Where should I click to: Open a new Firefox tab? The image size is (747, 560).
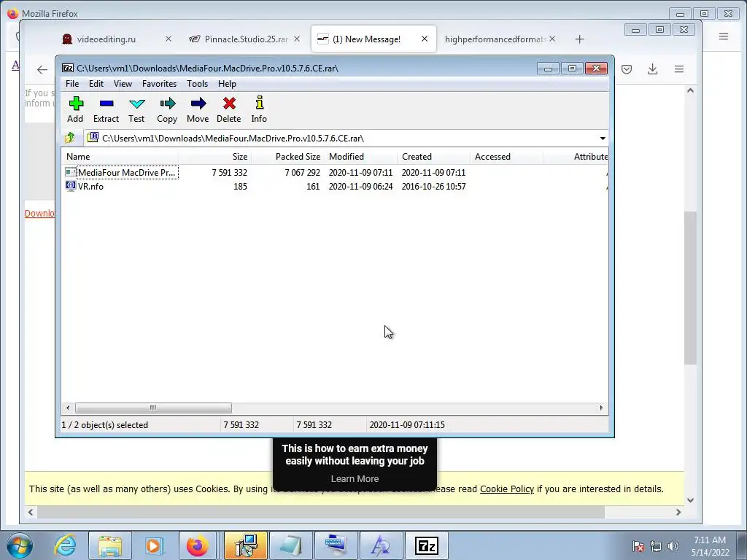point(579,39)
